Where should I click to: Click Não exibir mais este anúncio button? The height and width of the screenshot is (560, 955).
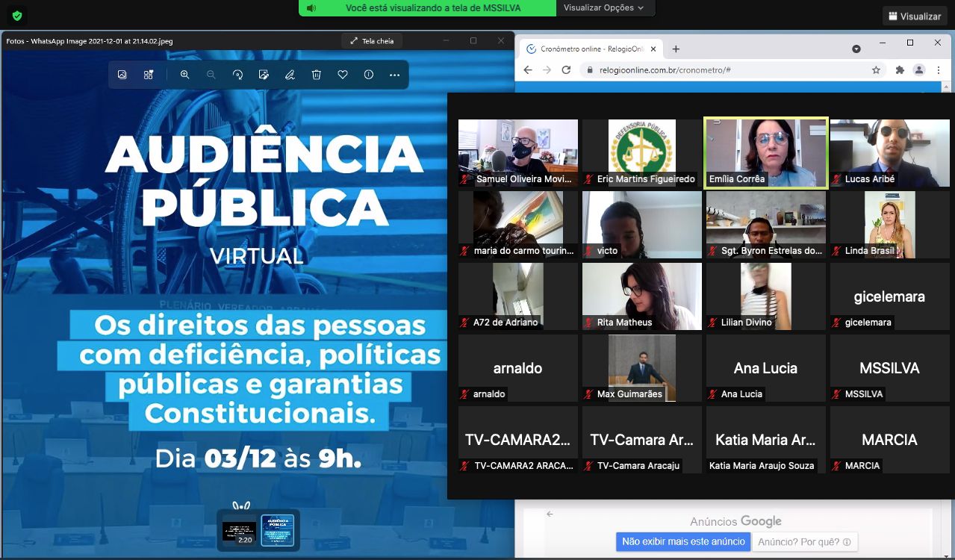click(x=683, y=542)
